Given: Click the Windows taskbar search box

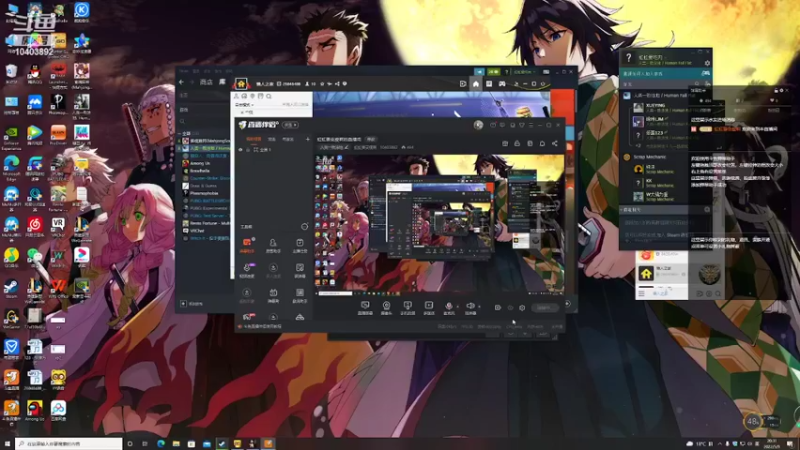Looking at the screenshot, I should coord(69,444).
